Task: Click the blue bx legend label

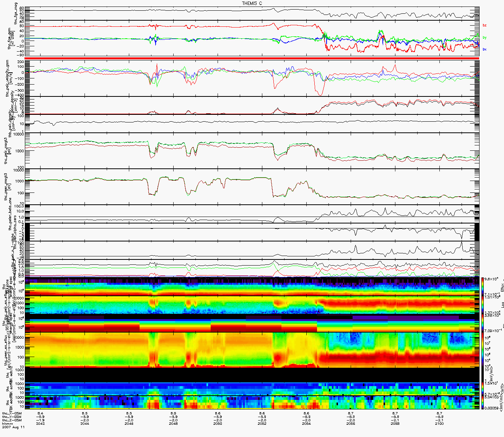Action: (x=484, y=49)
